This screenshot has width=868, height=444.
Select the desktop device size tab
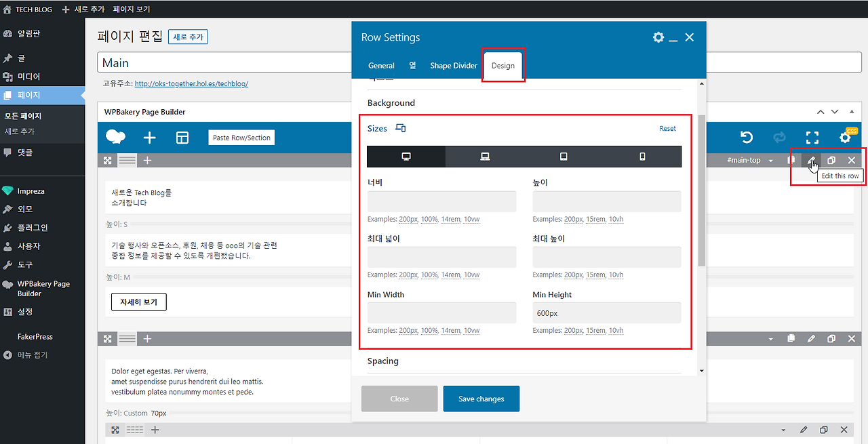(406, 157)
